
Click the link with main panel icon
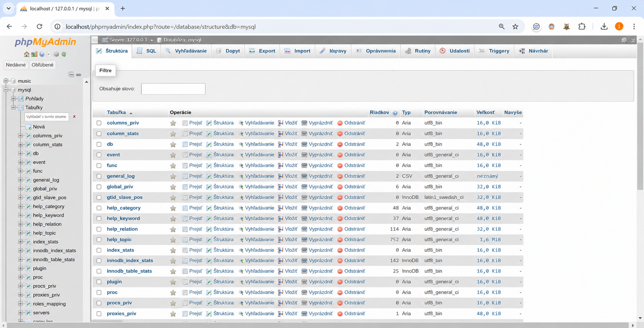coord(79,75)
